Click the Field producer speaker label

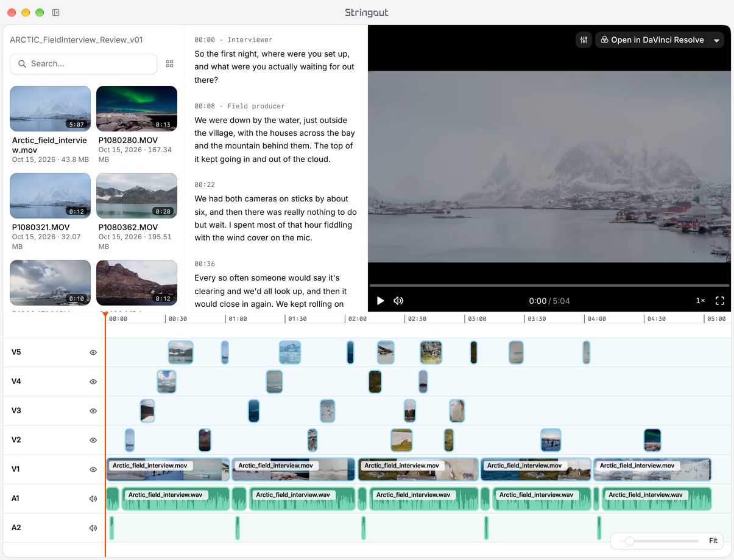[256, 106]
